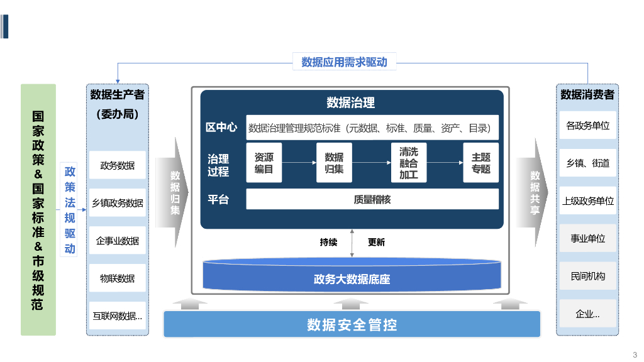Click the 主题专题 step box

point(481,163)
